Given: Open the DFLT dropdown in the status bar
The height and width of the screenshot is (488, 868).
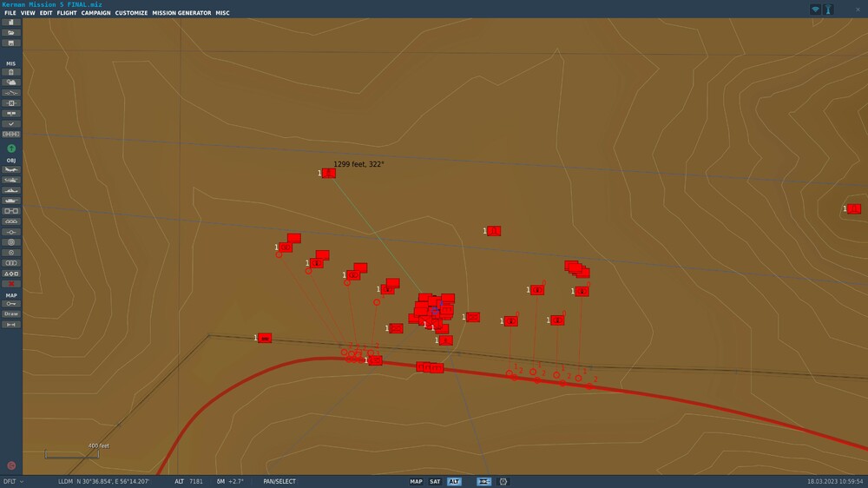Looking at the screenshot, I should (x=13, y=482).
